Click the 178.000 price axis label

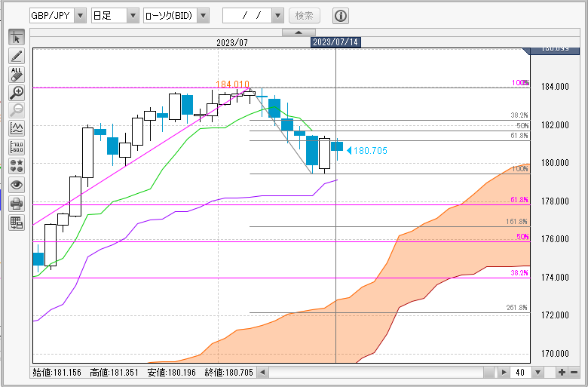tap(555, 201)
